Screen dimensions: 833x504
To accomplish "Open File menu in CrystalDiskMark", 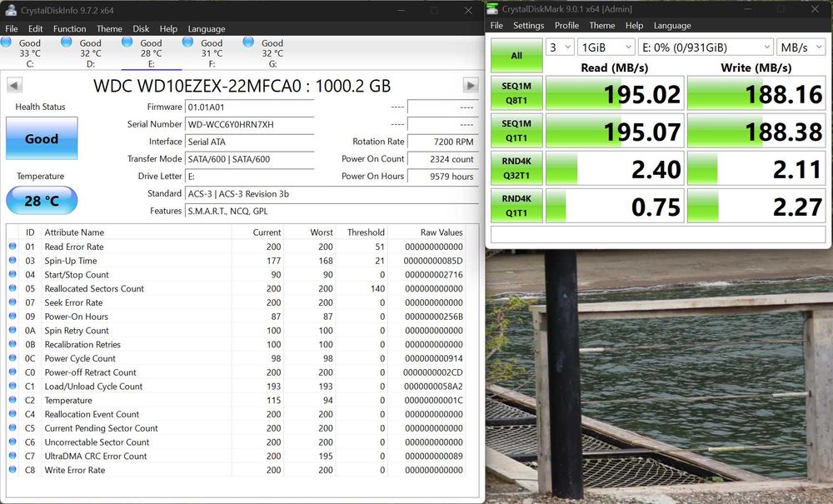I will (x=496, y=26).
